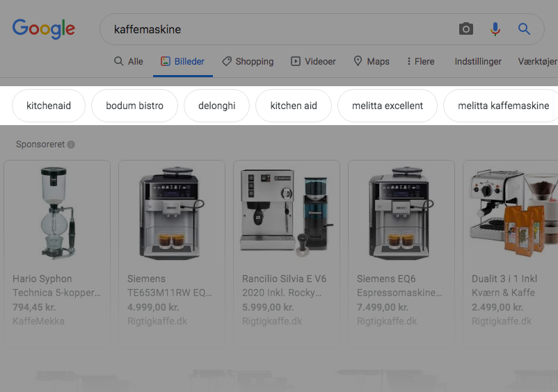Filter by the delonghi chip
The image size is (558, 392).
click(x=216, y=106)
